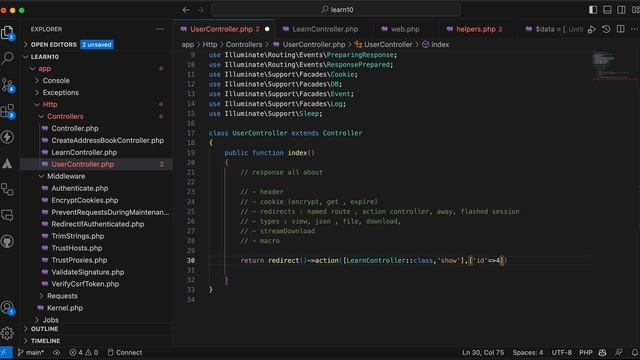This screenshot has width=640, height=360.
Task: Close the unsaved UserController.php tab dot
Action: click(x=267, y=29)
